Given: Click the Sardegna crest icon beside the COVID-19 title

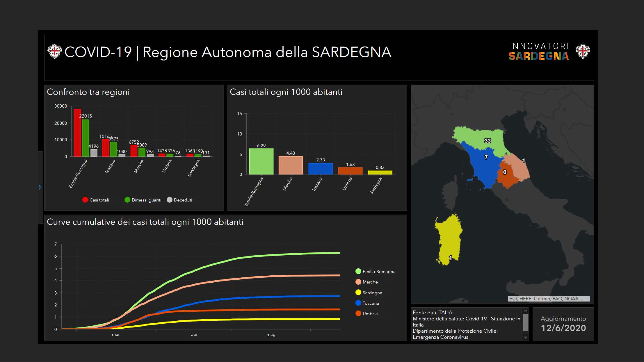Looking at the screenshot, I should (x=54, y=51).
